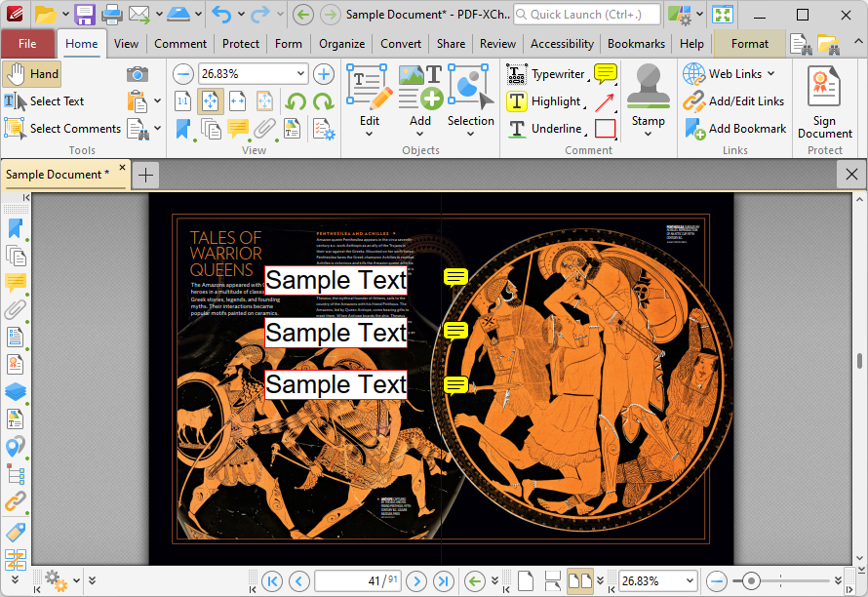Activate the Select Comments tool
This screenshot has height=597, width=868.
pyautogui.click(x=62, y=129)
